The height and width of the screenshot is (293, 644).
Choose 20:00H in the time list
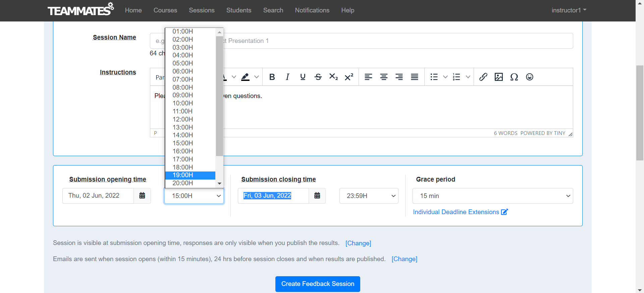coord(190,183)
